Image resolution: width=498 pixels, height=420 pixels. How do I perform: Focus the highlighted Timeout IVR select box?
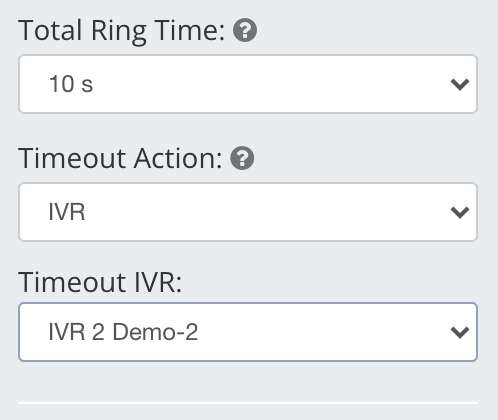248,332
